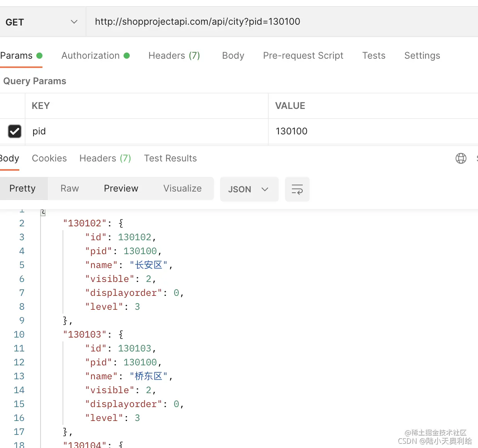Uncheck the pid parameter checkbox
478x448 pixels.
(15, 131)
